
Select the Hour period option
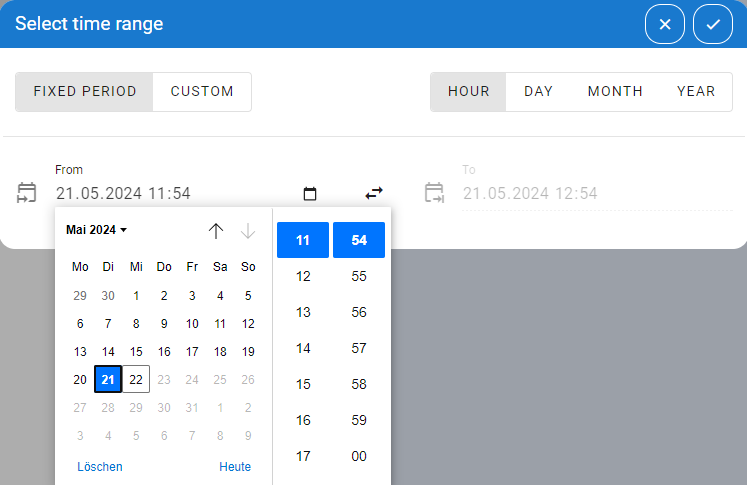pos(469,91)
